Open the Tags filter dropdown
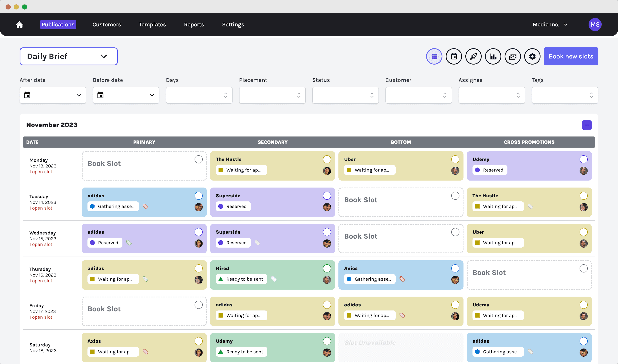 565,95
